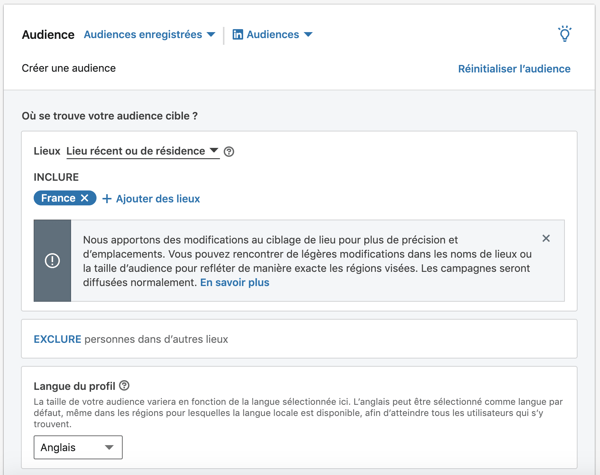
Task: Click Réinitialiser l'audience link
Action: tap(514, 69)
